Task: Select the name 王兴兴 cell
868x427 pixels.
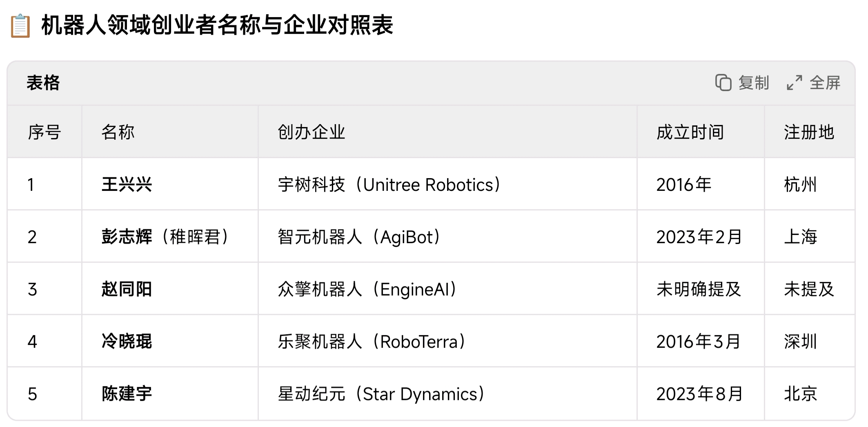Action: point(170,184)
